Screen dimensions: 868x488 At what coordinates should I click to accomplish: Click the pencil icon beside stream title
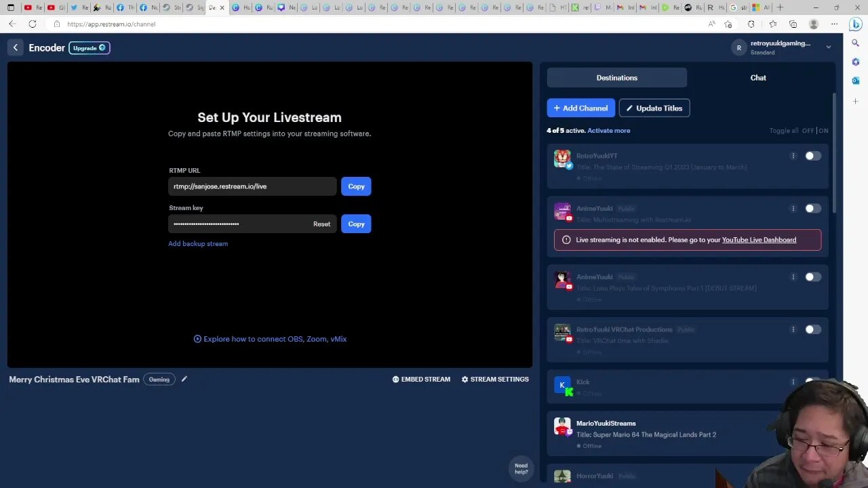click(x=184, y=380)
